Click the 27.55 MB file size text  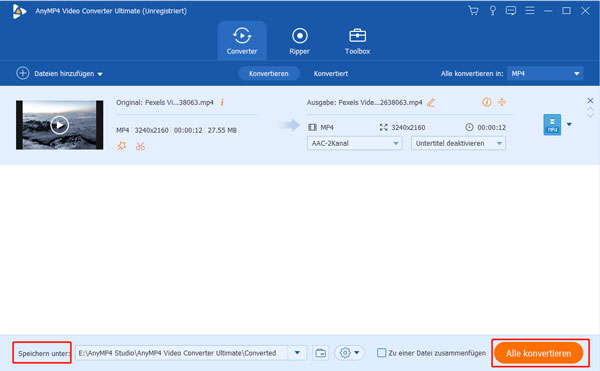tap(222, 130)
